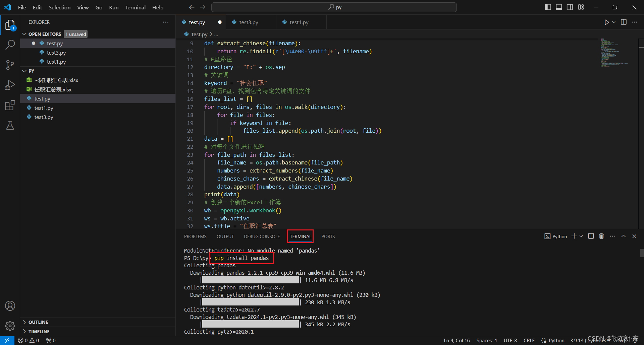Click the Run Python File play button

click(606, 22)
